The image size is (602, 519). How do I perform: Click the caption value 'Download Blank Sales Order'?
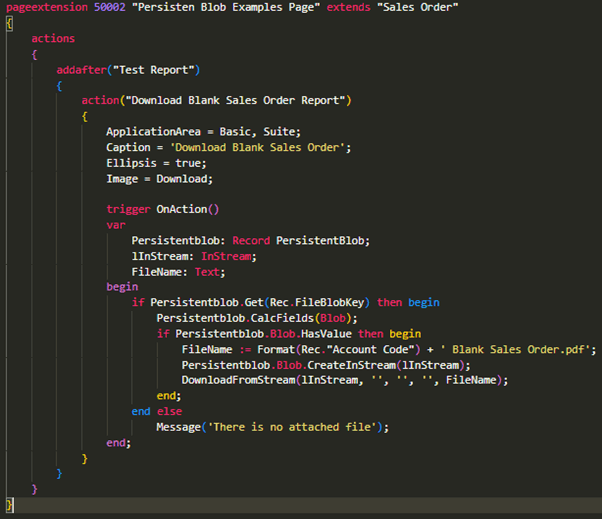point(257,147)
